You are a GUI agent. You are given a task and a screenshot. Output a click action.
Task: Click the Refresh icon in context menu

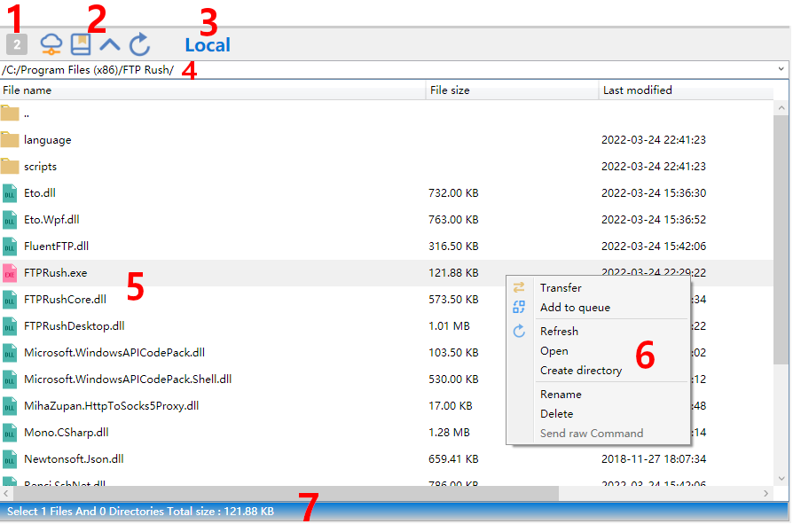tap(519, 332)
